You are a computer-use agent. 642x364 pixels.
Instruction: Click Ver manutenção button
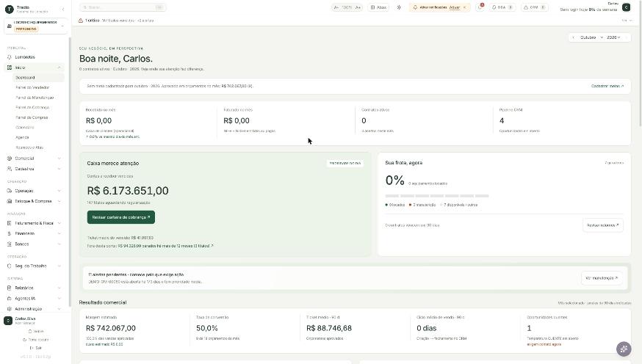602,278
